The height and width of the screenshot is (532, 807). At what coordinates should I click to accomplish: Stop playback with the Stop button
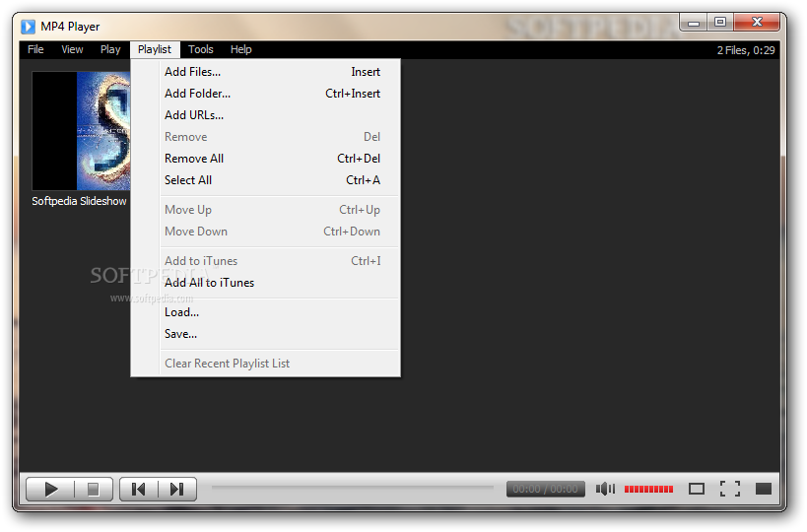pos(94,489)
